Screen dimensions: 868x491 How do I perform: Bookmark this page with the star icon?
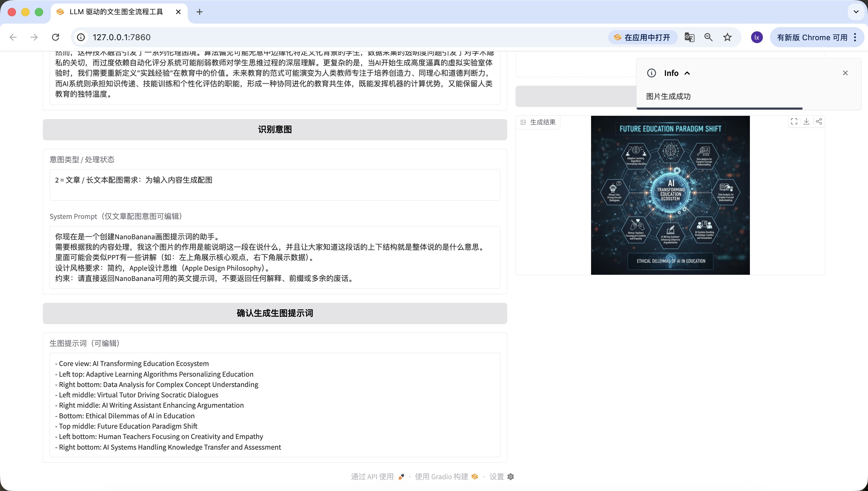click(727, 37)
